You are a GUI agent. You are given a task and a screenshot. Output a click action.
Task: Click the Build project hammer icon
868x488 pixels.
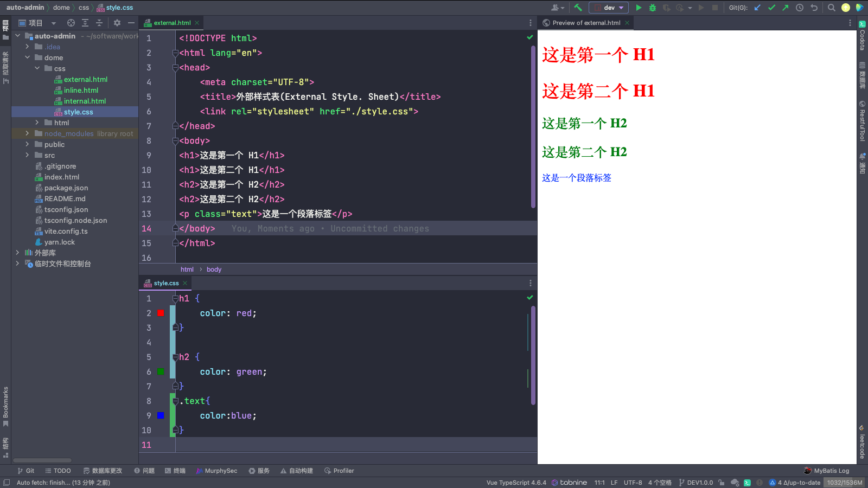tap(578, 8)
